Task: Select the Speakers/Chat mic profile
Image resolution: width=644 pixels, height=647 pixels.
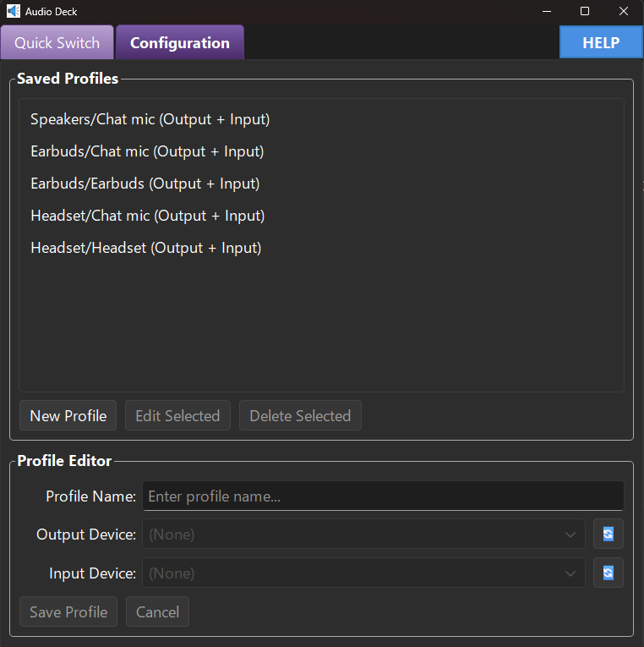Action: pyautogui.click(x=150, y=120)
